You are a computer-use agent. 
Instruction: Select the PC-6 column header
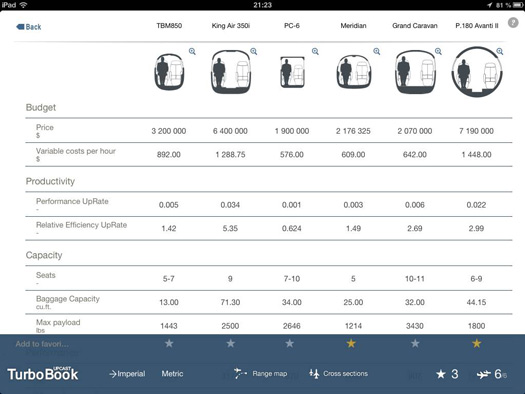[292, 26]
